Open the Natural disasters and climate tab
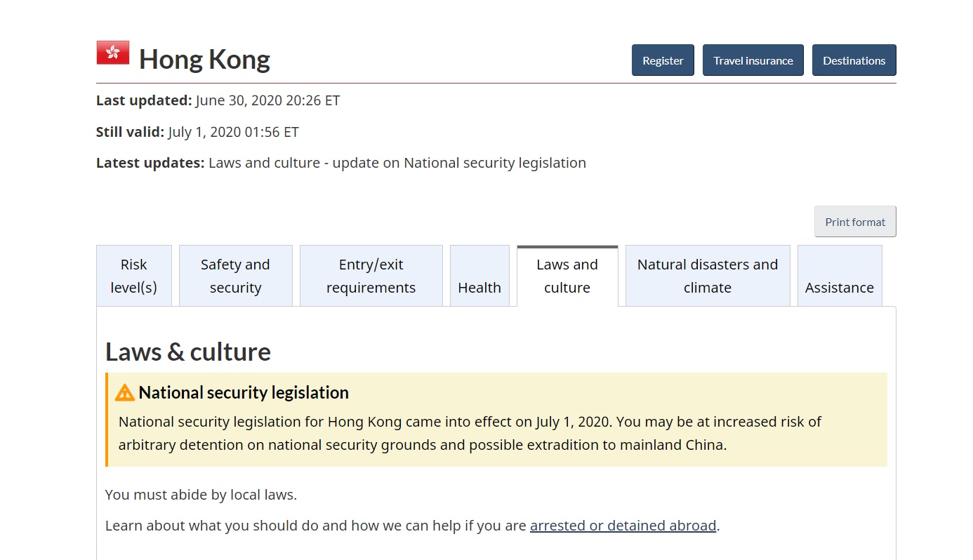Screen dimensions: 973x560 (x=708, y=276)
